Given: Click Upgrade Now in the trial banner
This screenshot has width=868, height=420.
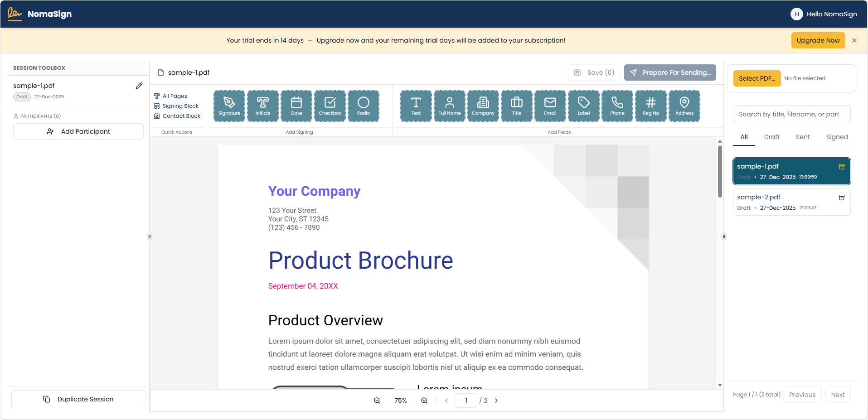Looking at the screenshot, I should (818, 40).
